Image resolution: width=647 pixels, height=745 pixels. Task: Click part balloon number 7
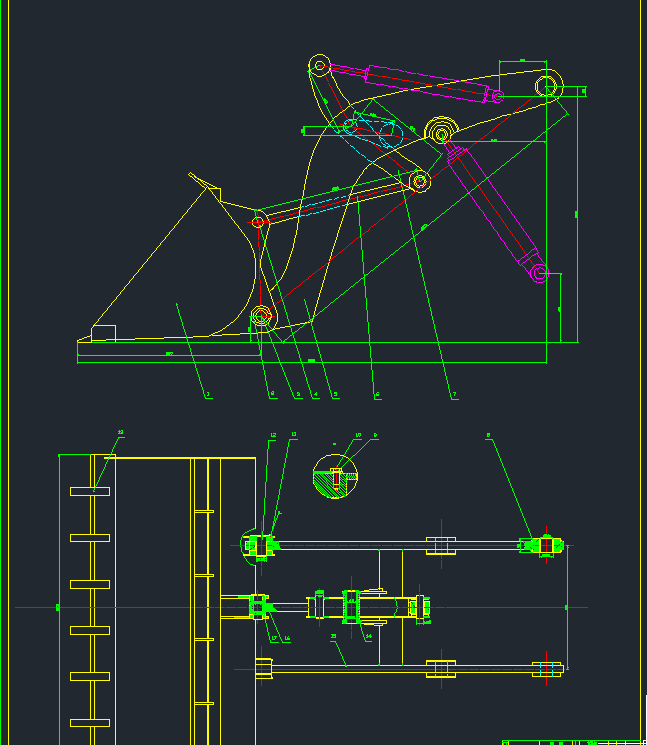(x=455, y=394)
